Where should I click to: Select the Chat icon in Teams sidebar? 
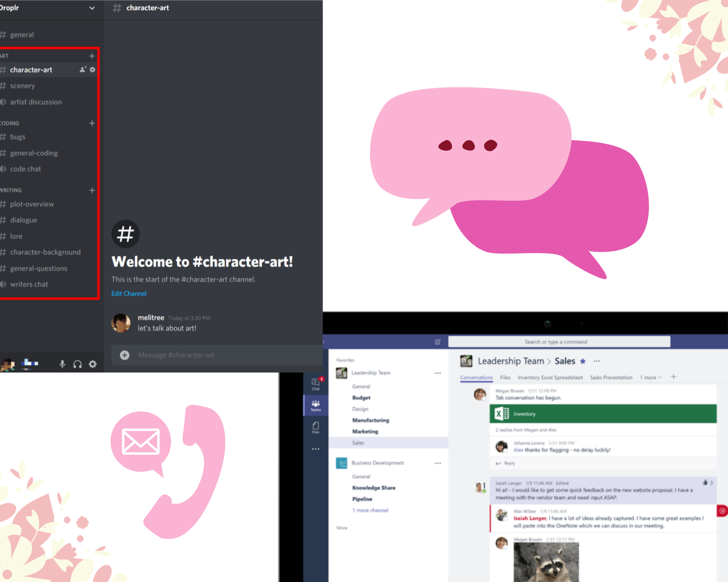coord(315,383)
